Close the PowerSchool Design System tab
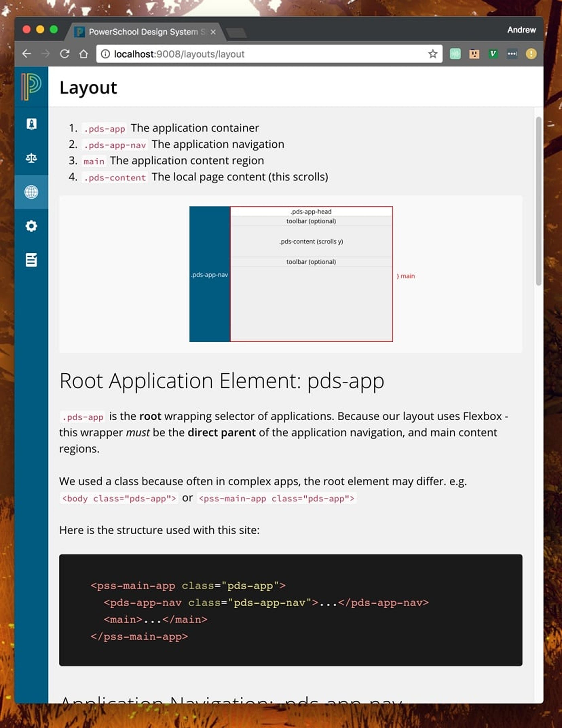This screenshot has width=562, height=728. tap(213, 32)
